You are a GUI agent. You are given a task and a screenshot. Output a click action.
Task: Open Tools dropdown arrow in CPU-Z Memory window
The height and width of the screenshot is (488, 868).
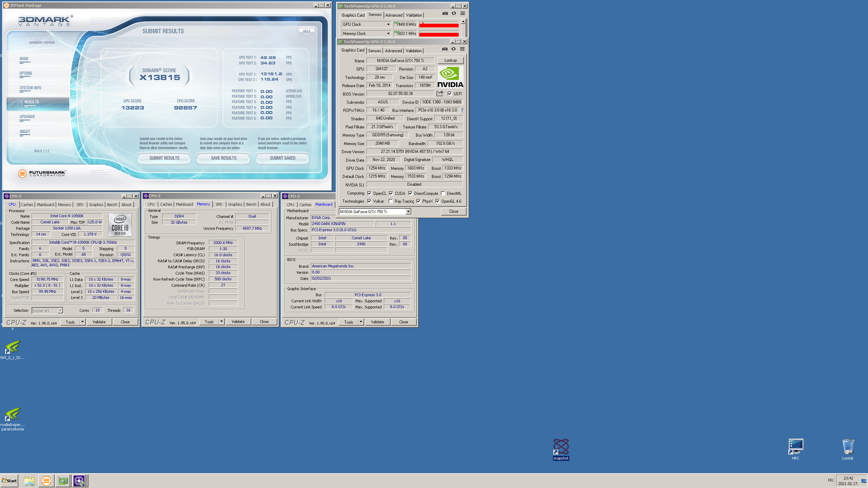221,322
